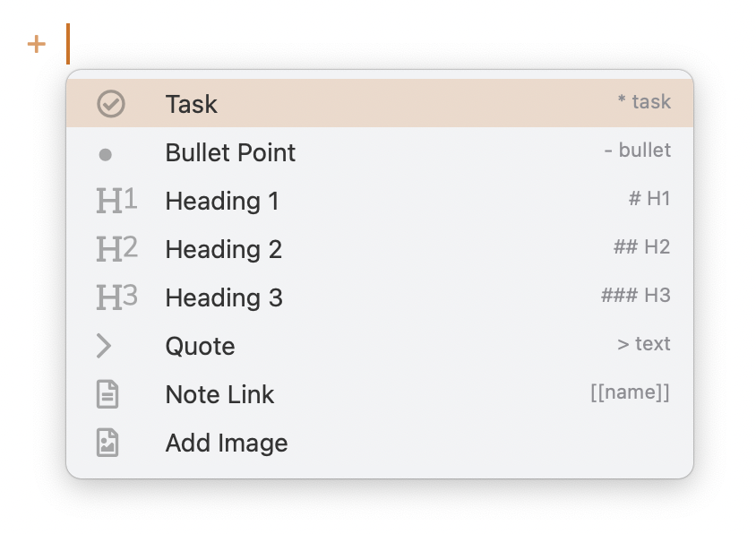Insert a Heading 1 block
This screenshot has width=756, height=534.
(x=222, y=201)
